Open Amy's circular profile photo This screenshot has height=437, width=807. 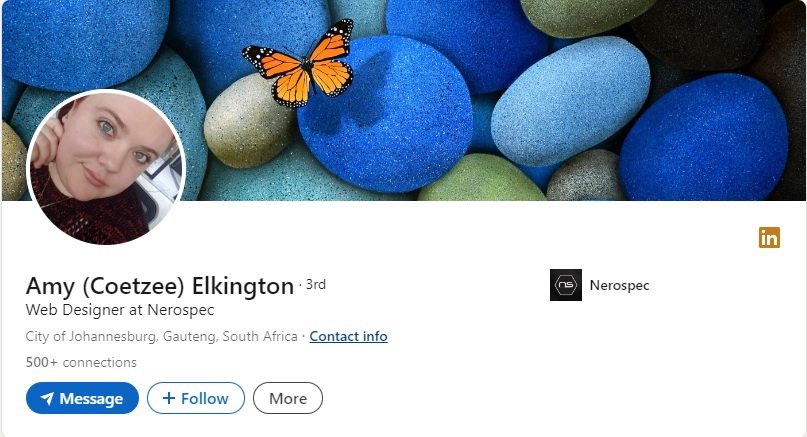point(106,168)
